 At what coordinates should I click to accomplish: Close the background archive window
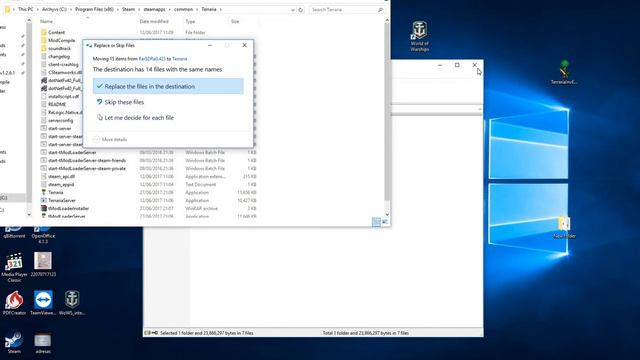(x=474, y=65)
